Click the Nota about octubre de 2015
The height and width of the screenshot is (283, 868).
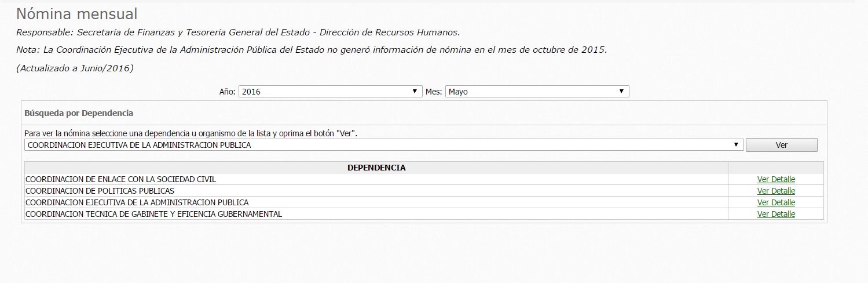[x=312, y=50]
